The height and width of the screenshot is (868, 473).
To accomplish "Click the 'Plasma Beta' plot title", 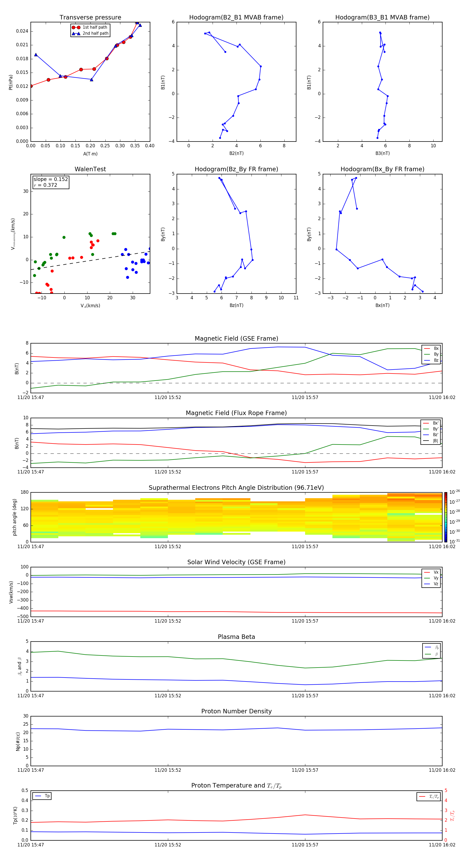I will (236, 637).
